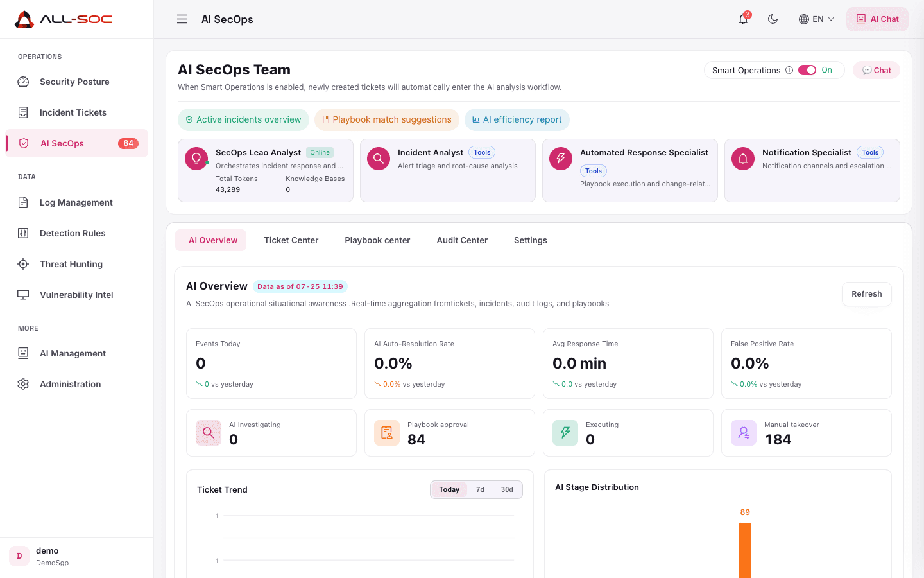This screenshot has width=924, height=578.
Task: Go to Incident Tickets page
Action: tap(77, 112)
